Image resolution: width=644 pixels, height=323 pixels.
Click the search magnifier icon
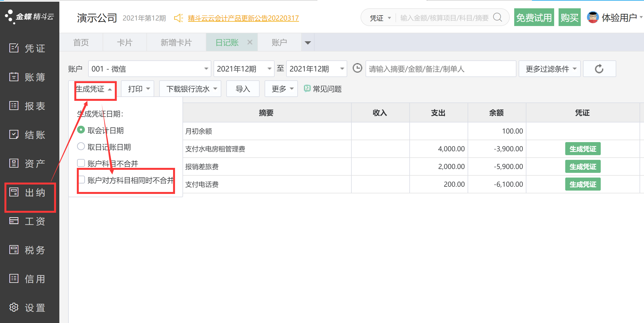click(498, 18)
